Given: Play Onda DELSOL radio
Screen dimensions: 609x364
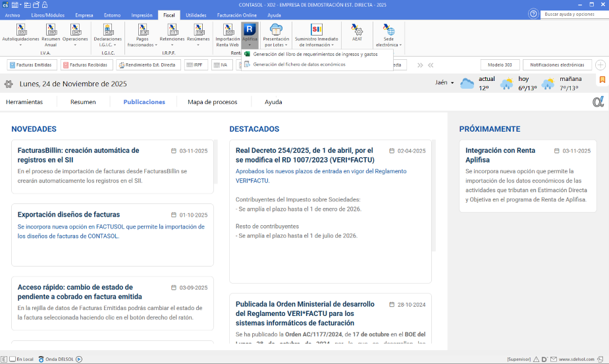Looking at the screenshot, I should point(79,359).
